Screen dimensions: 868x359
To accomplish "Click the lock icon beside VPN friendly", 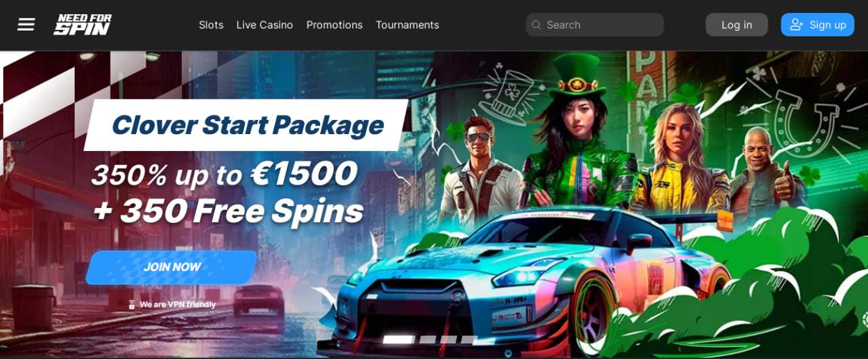I will click(x=132, y=305).
